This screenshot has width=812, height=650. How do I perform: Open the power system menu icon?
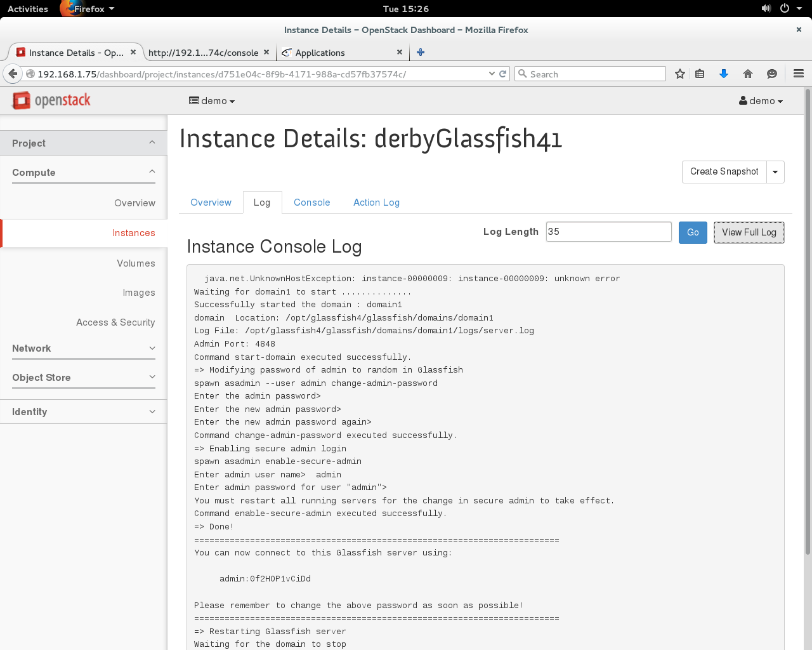(784, 8)
